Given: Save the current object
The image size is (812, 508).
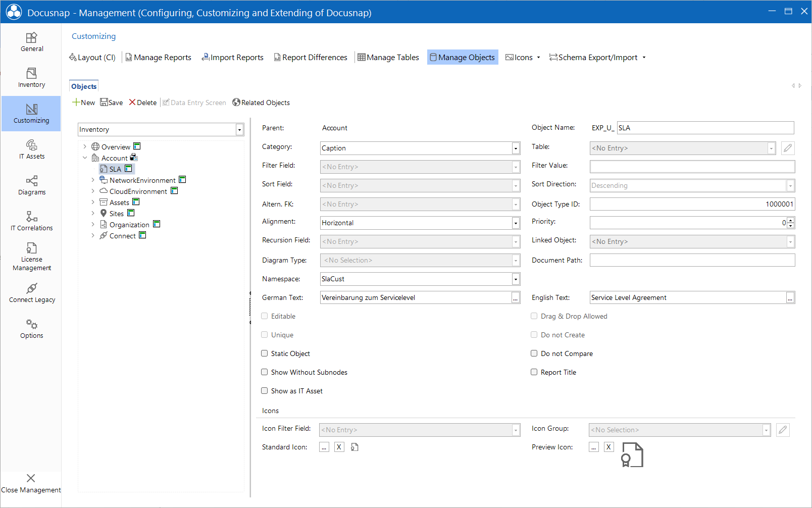Looking at the screenshot, I should click(112, 103).
